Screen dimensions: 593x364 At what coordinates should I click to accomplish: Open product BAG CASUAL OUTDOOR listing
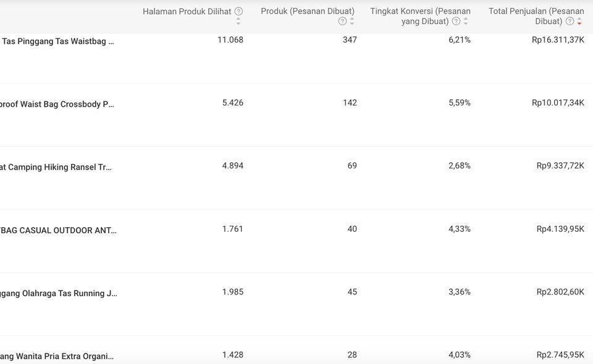pyautogui.click(x=58, y=230)
